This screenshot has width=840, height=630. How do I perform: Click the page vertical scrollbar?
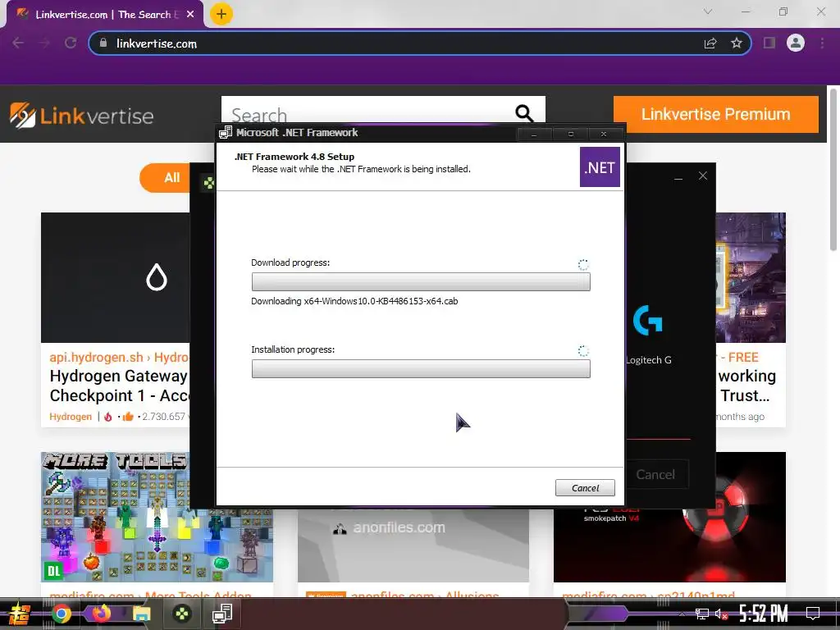[833, 169]
